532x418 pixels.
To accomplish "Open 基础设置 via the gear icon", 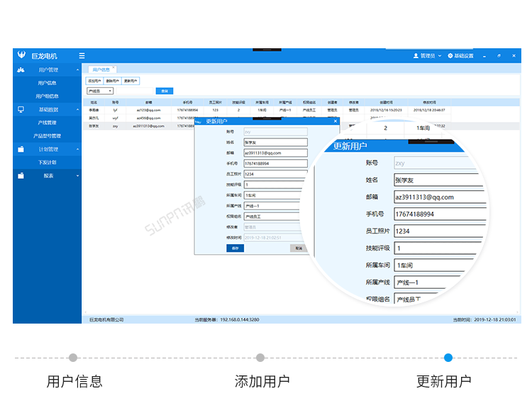I will pos(450,55).
